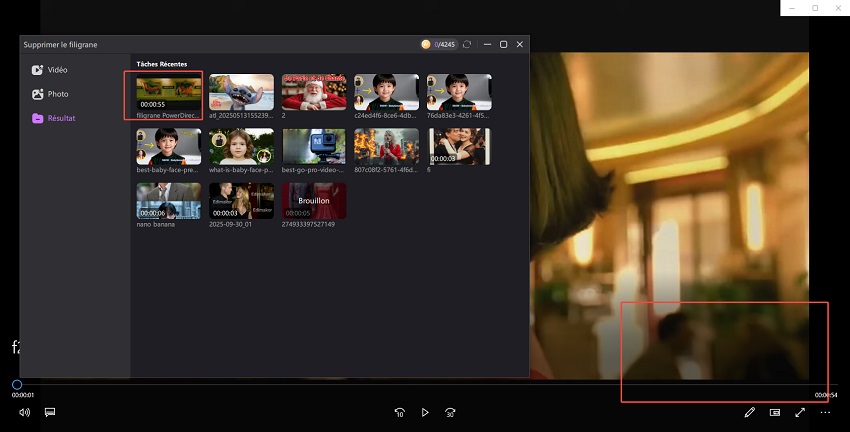Click the Tâches Récentes heading
Viewport: 850px width, 432px height.
(162, 64)
